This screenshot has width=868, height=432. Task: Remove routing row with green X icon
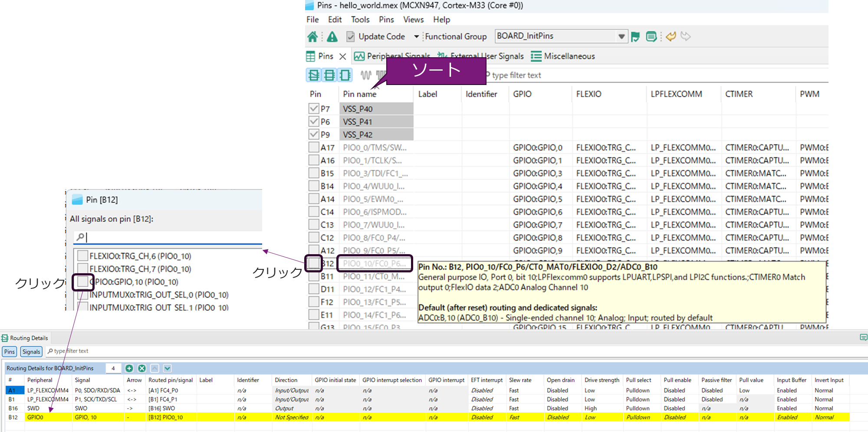142,368
